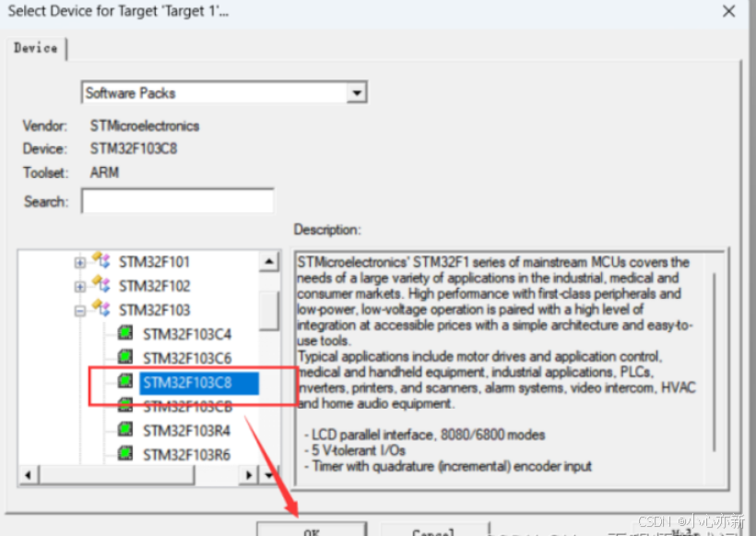Click the STM32F103 family label

tap(154, 310)
